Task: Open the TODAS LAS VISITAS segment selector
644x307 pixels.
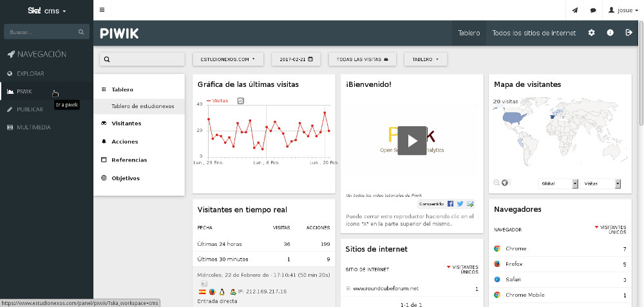Action: tap(362, 59)
